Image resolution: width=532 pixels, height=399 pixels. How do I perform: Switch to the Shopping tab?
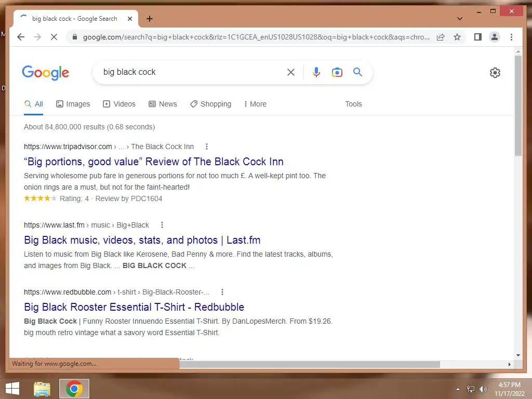(211, 104)
